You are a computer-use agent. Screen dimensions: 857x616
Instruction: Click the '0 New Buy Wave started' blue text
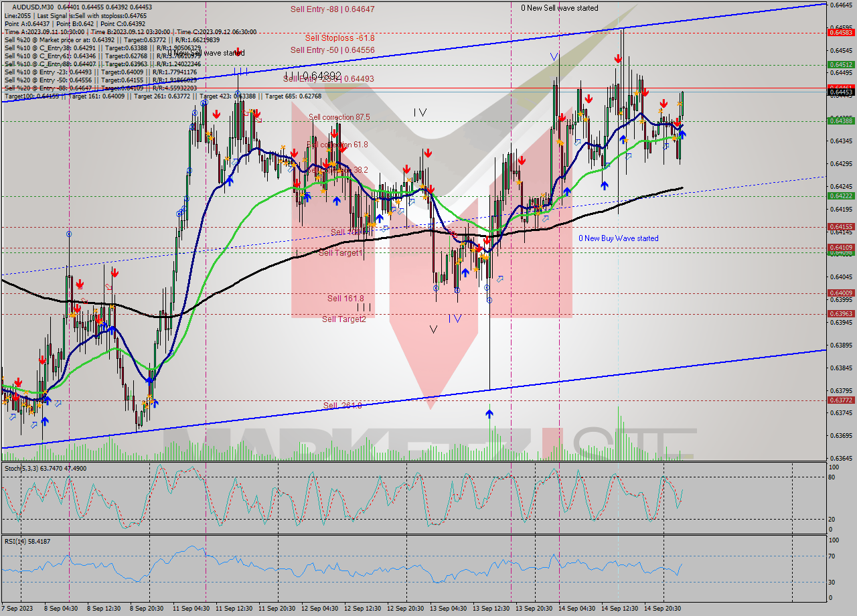point(617,238)
